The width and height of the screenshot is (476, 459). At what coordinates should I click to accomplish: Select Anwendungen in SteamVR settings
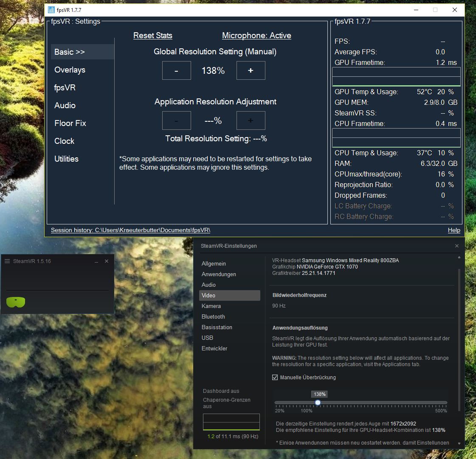(x=219, y=274)
